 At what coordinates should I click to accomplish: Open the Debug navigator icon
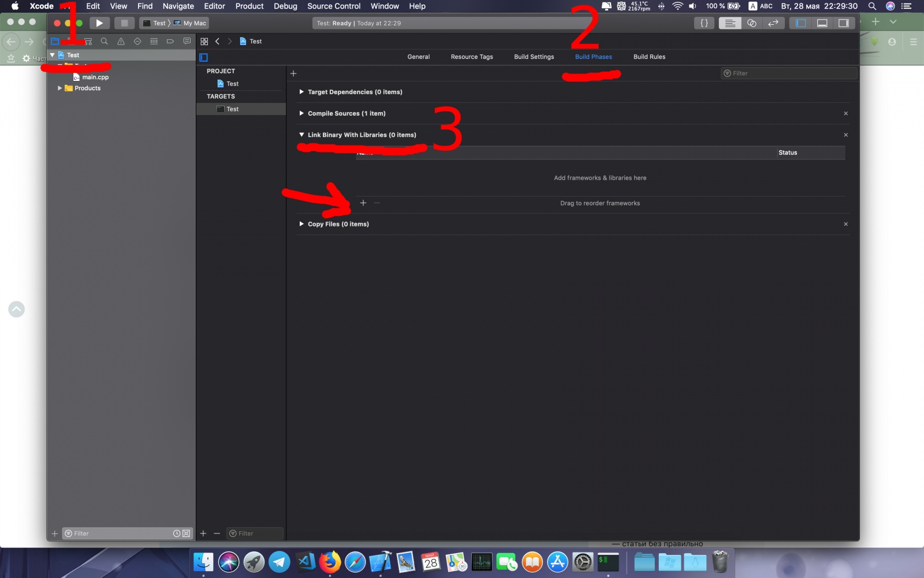point(154,42)
